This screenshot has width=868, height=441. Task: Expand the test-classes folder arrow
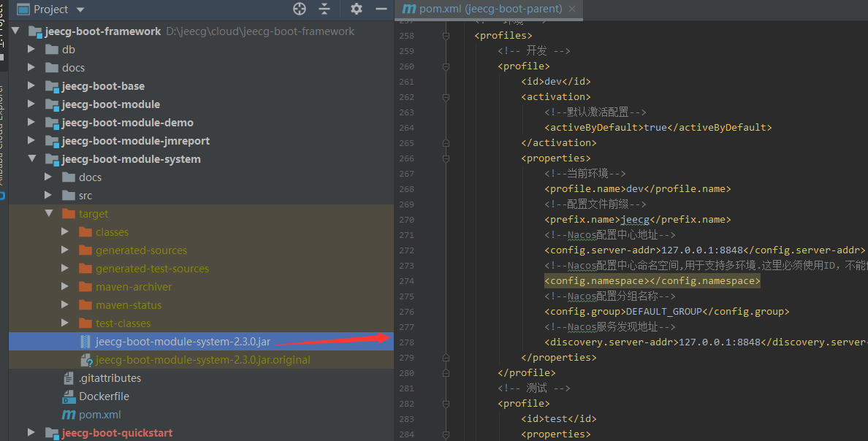click(65, 323)
